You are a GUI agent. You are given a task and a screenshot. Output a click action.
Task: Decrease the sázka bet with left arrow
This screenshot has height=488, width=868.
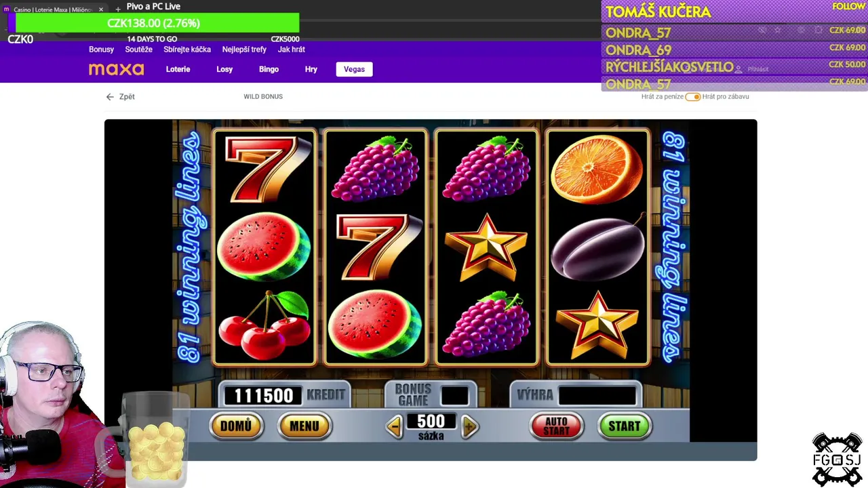pos(394,426)
